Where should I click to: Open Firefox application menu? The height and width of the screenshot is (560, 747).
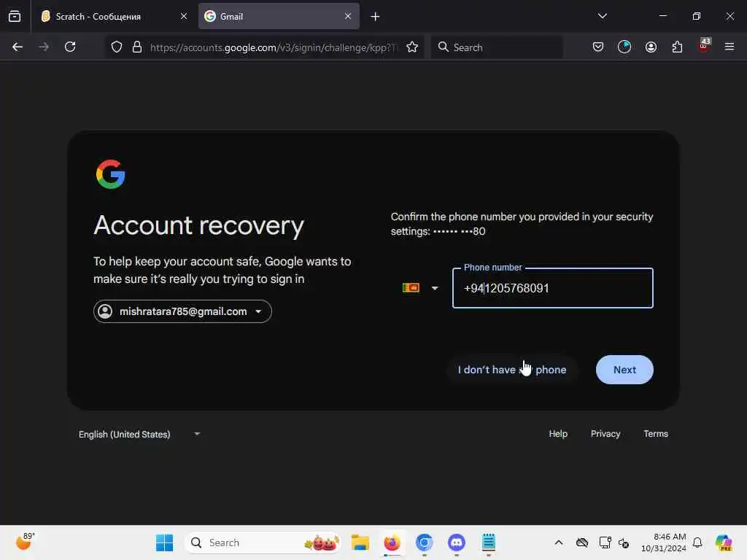[729, 47]
